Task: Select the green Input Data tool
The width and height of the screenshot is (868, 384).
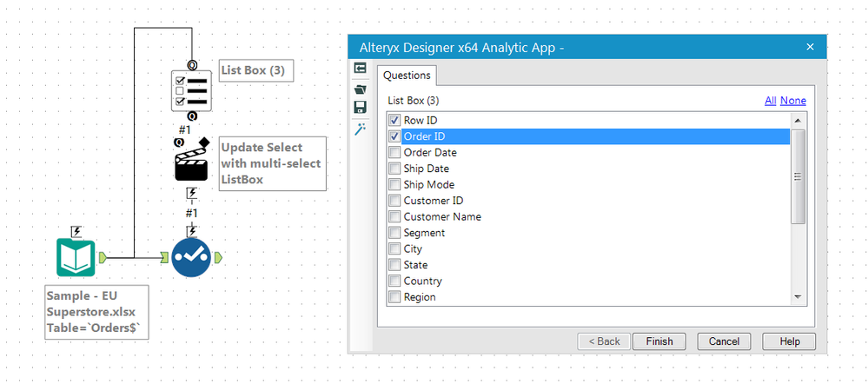Action: [76, 257]
